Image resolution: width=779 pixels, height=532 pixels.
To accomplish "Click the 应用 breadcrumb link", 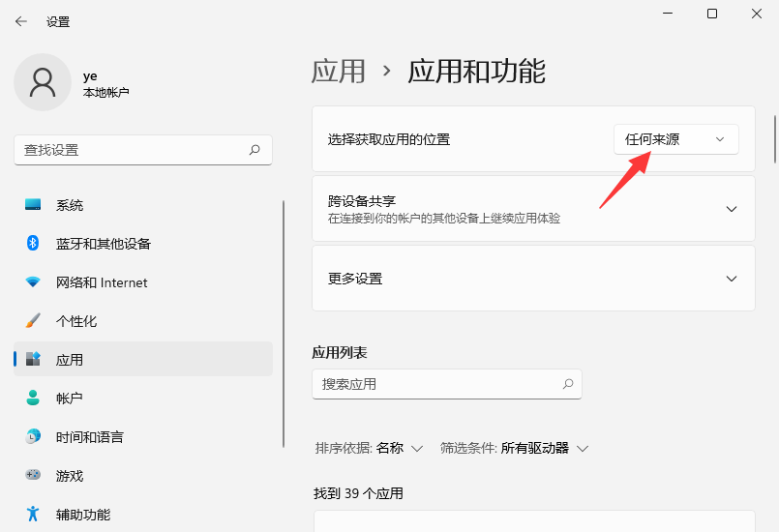I will click(x=339, y=71).
